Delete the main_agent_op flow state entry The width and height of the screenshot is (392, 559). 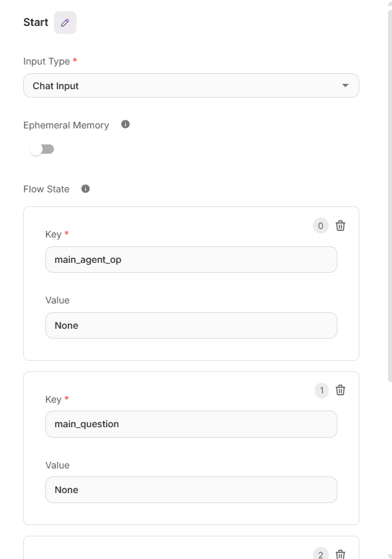point(340,226)
